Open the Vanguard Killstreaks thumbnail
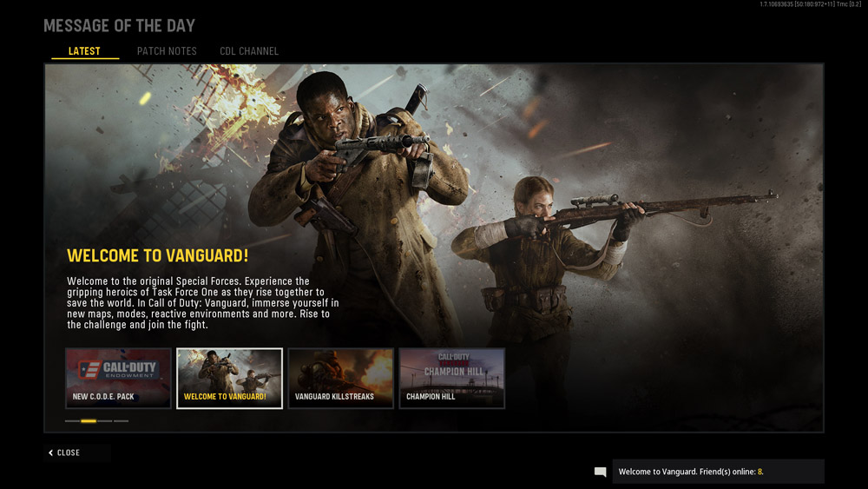The height and width of the screenshot is (489, 868). click(340, 378)
